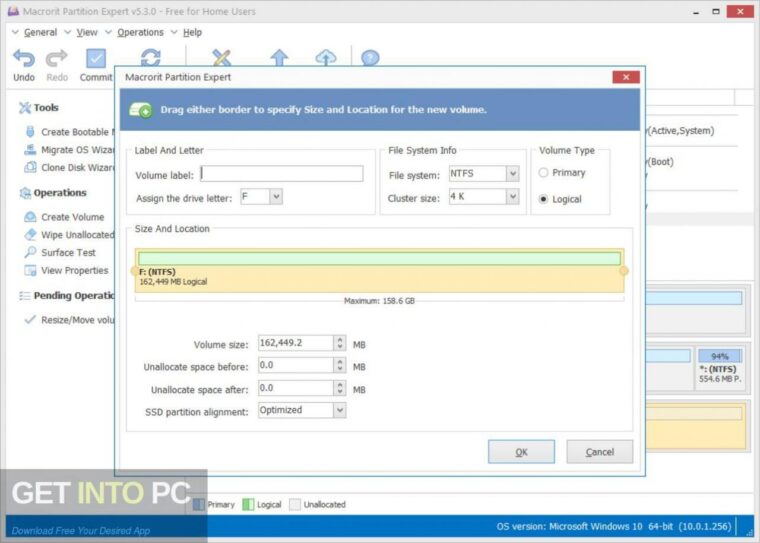The image size is (760, 543).
Task: Click the Volume size value field
Action: (x=296, y=343)
